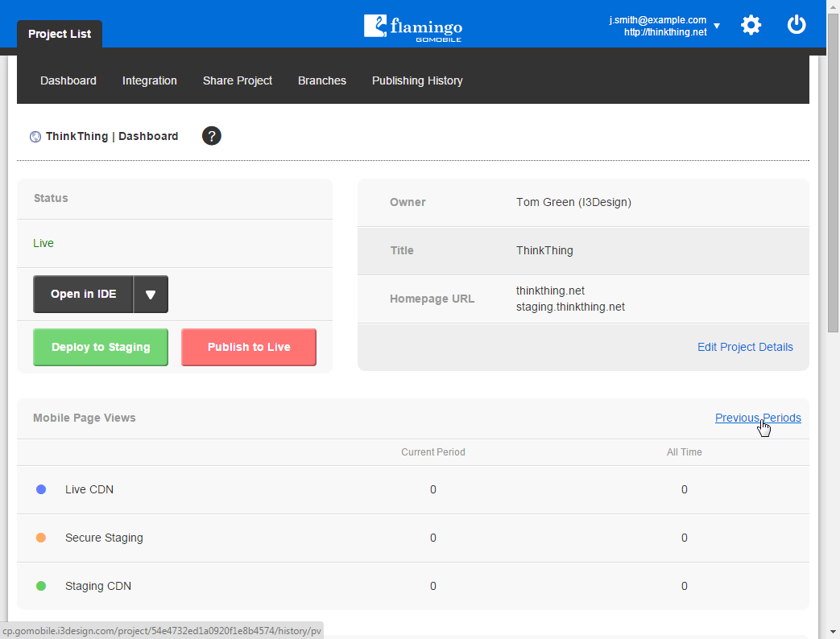
Task: Click Live CDN Current Period value
Action: point(433,489)
